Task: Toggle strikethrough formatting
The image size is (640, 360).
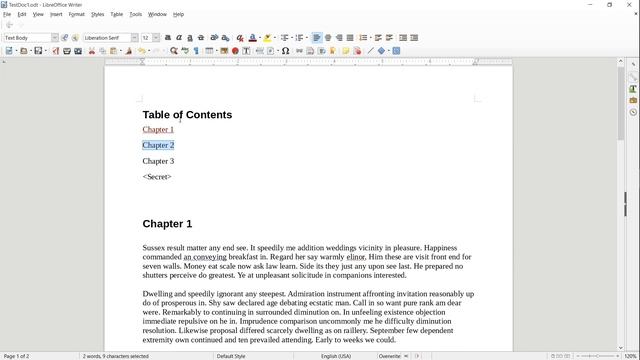Action: coord(201,38)
